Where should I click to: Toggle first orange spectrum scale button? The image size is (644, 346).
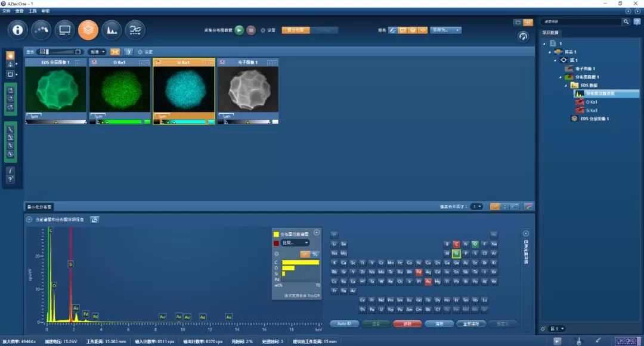pos(495,207)
